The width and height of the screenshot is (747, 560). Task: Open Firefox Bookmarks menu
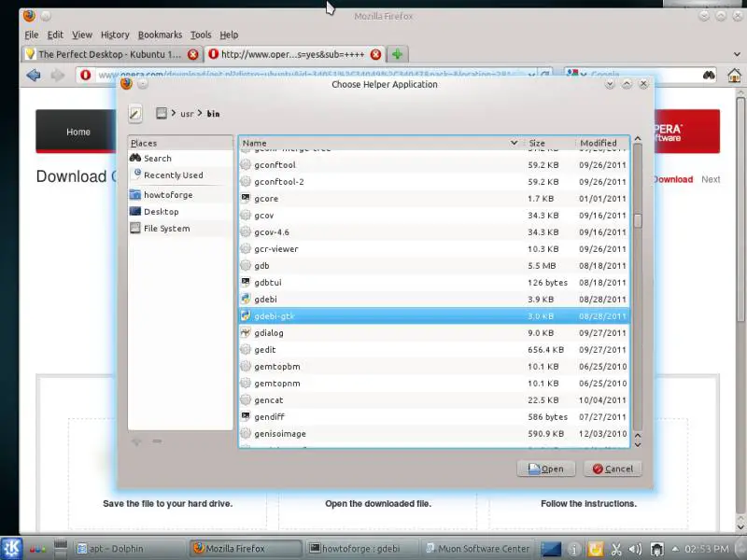click(160, 35)
